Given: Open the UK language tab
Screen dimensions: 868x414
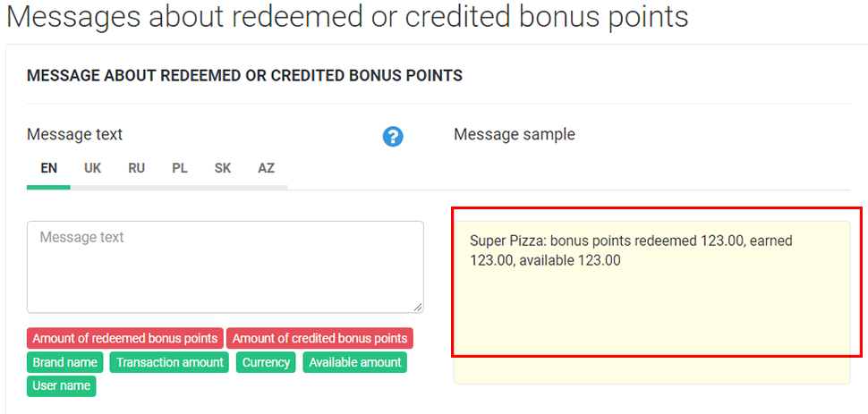Looking at the screenshot, I should pyautogui.click(x=93, y=168).
